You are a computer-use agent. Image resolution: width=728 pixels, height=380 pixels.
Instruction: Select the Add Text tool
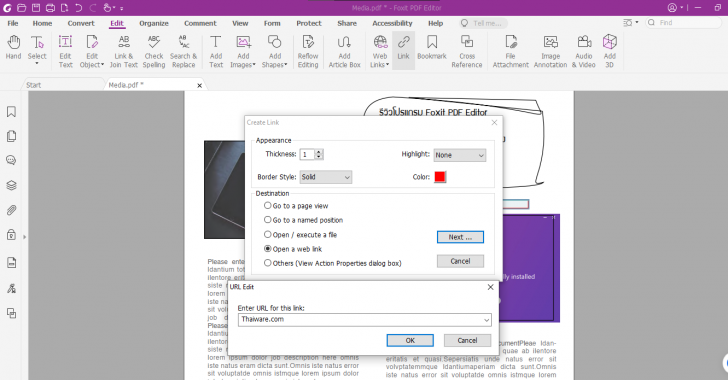point(216,51)
